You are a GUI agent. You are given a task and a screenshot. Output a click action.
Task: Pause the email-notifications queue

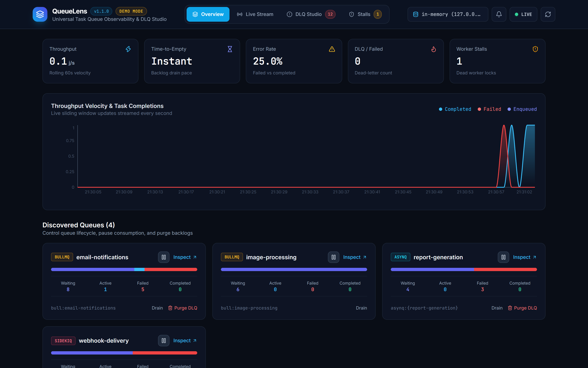pyautogui.click(x=164, y=257)
